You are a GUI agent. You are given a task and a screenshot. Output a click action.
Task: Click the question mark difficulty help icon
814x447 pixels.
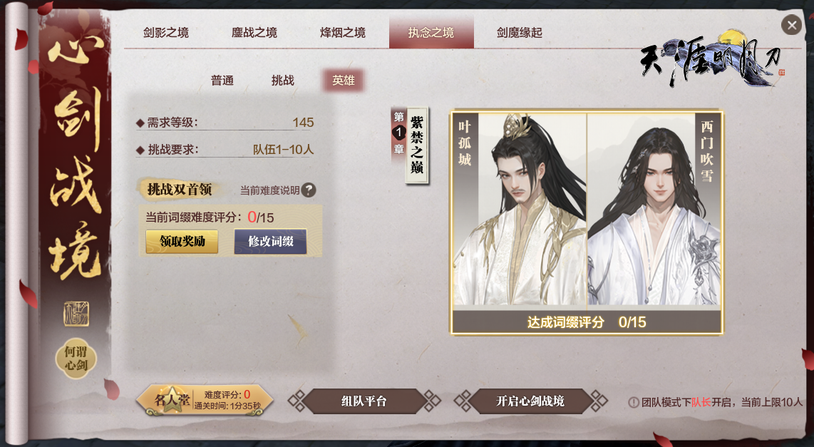[x=308, y=190]
